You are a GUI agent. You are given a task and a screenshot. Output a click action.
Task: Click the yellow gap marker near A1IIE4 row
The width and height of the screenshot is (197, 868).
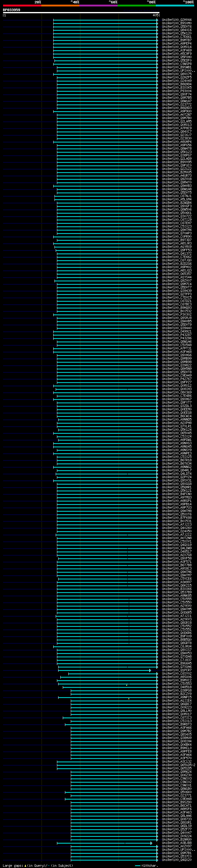129,698
